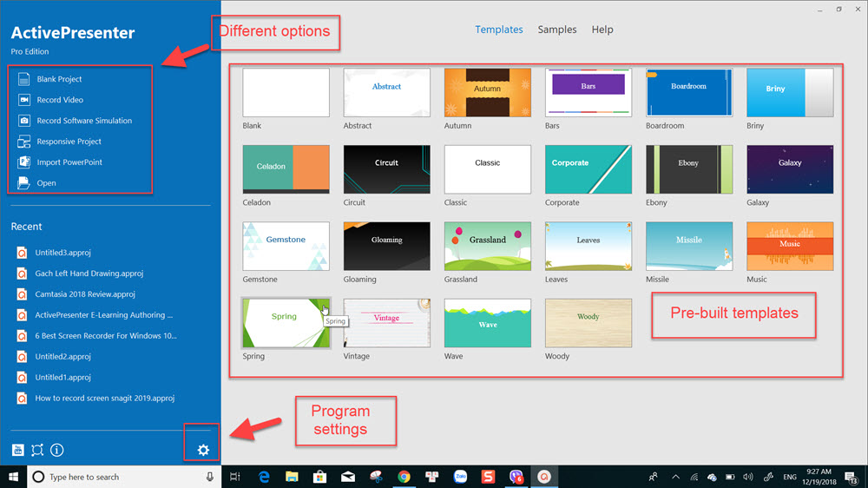Click the Blank Project icon
The width and height of the screenshot is (868, 488).
point(23,79)
